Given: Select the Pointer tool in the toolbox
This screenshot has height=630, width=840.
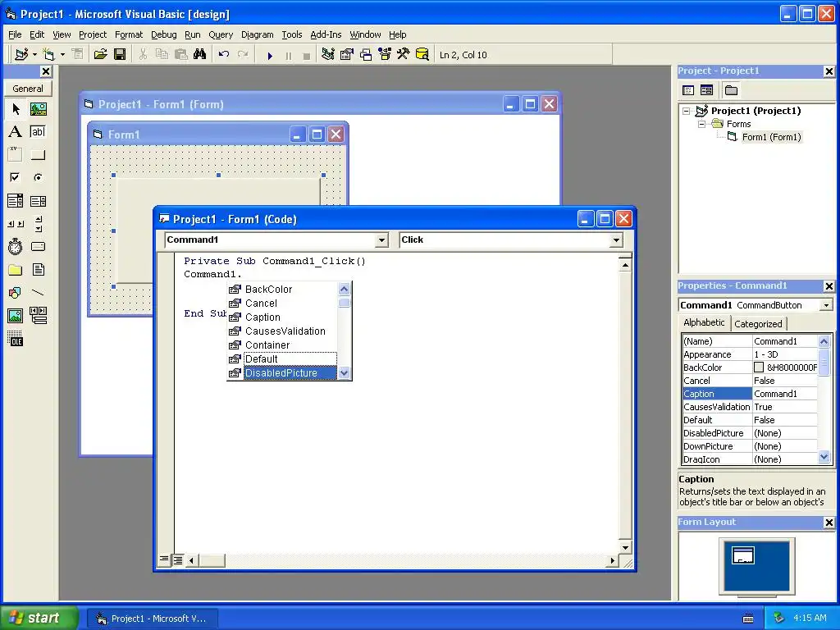Looking at the screenshot, I should point(16,109).
